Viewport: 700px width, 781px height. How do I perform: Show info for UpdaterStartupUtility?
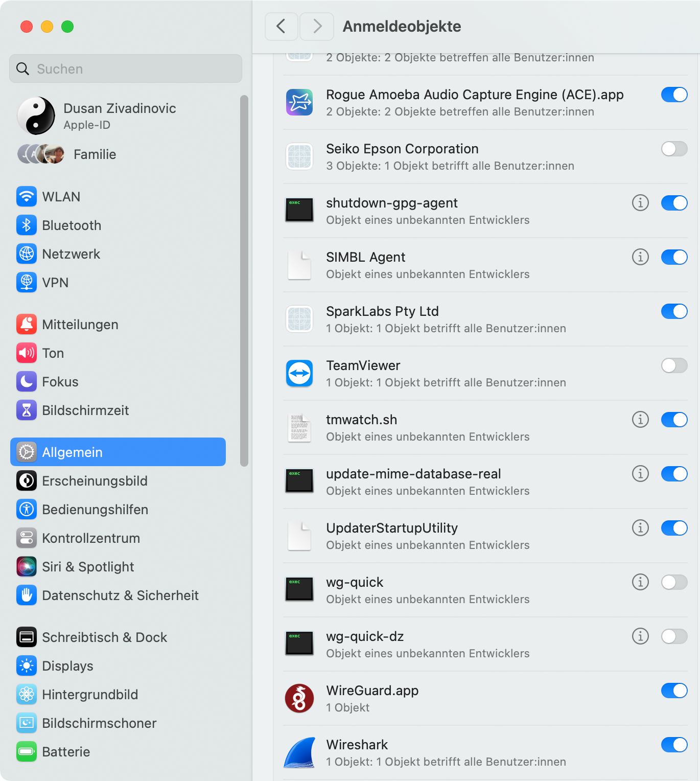coord(640,528)
